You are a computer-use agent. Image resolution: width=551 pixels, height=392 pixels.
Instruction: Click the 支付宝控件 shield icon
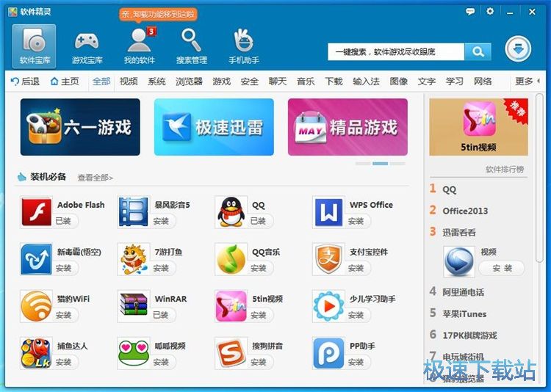pyautogui.click(x=328, y=259)
